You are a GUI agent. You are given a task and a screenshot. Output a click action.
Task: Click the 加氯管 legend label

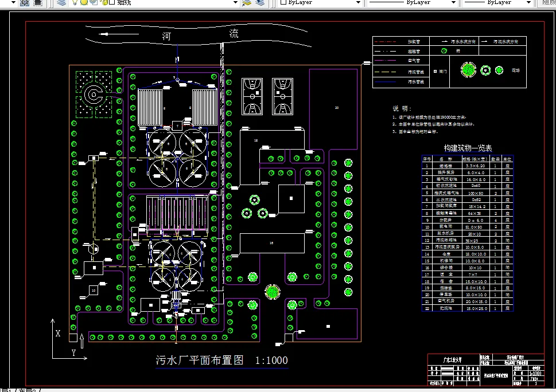coord(414,42)
